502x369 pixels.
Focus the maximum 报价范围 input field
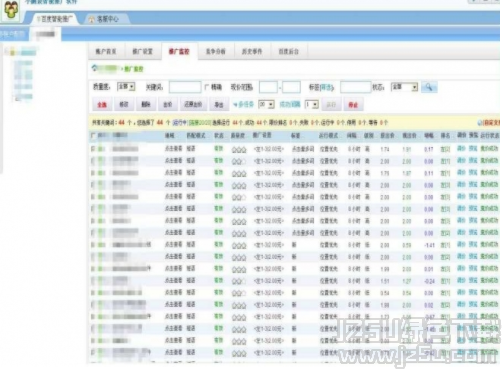coord(291,87)
